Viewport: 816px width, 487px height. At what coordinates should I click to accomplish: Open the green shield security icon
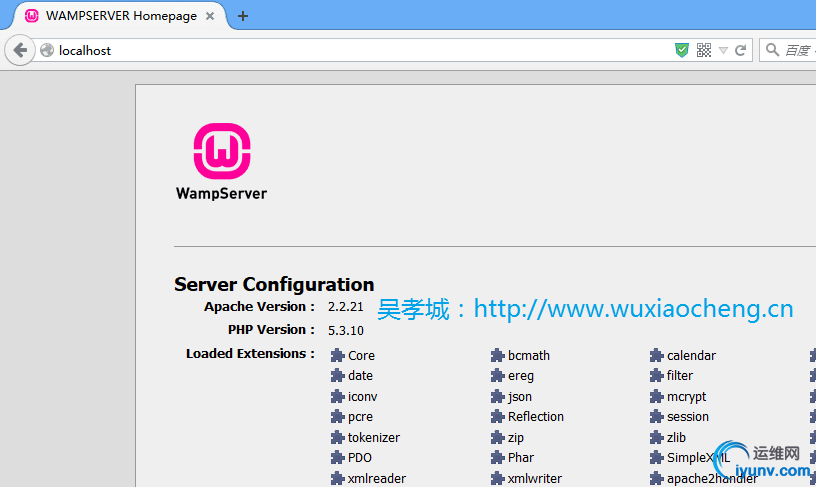[681, 50]
